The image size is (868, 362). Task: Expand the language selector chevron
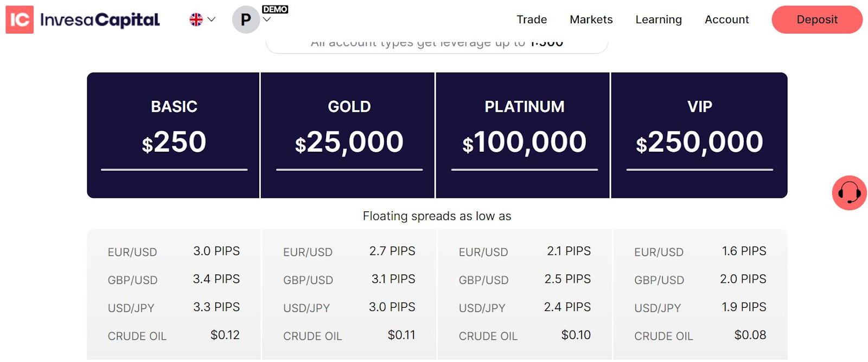(x=212, y=20)
